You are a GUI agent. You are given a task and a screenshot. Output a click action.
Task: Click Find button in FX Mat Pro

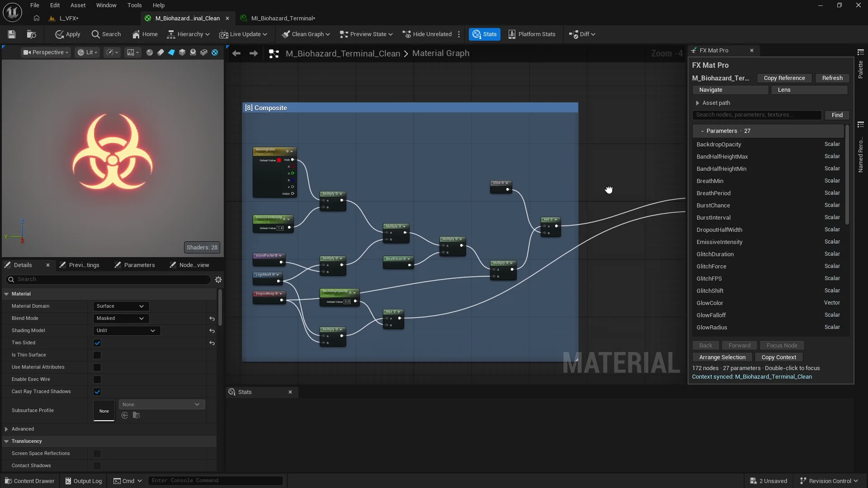837,115
